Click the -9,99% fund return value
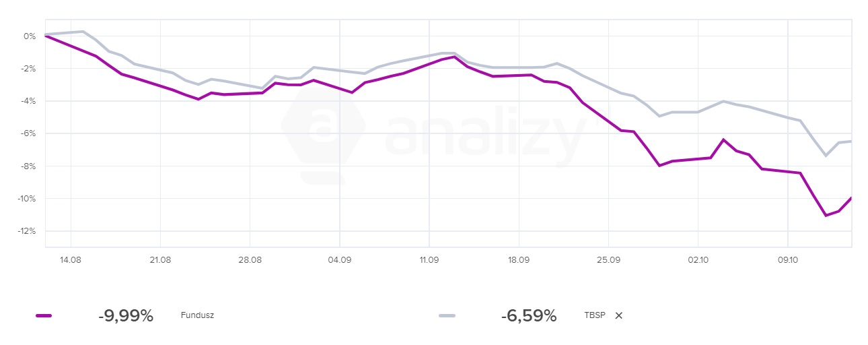The width and height of the screenshot is (868, 345). [126, 315]
